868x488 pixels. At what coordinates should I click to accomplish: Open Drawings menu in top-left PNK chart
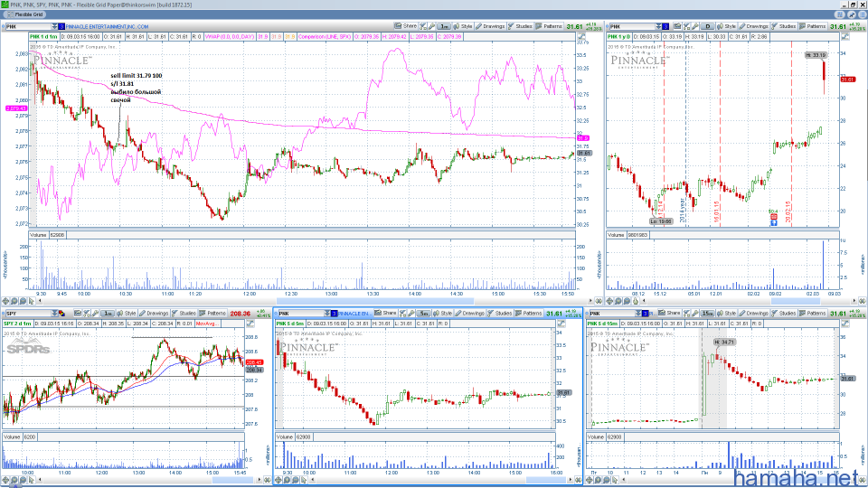[x=490, y=26]
